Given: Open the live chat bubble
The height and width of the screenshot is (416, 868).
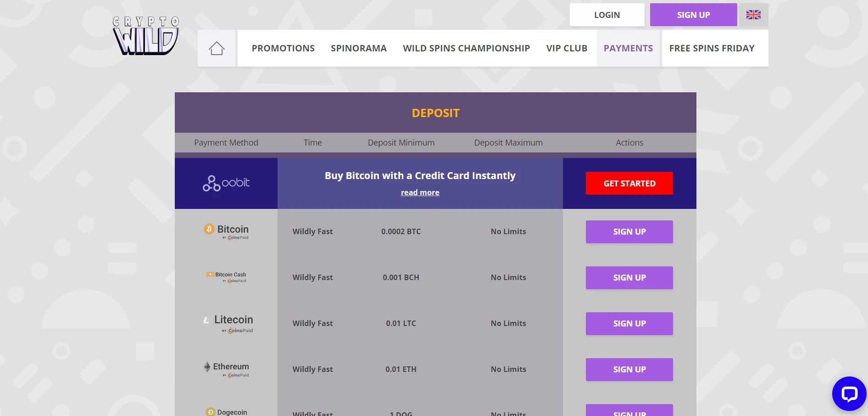Looking at the screenshot, I should click(849, 394).
